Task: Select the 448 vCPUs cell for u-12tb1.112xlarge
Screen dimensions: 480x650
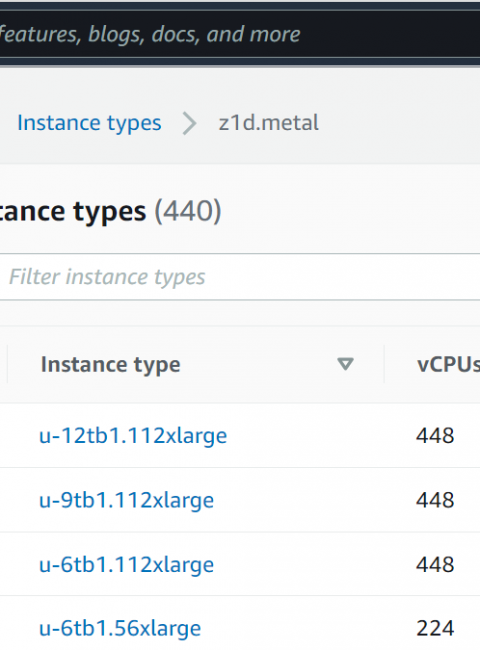Action: point(435,436)
